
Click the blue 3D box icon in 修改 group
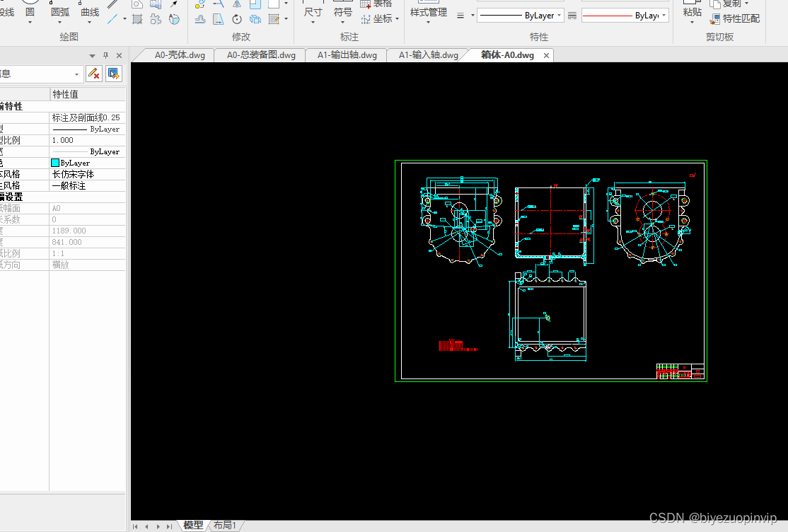pos(255,19)
